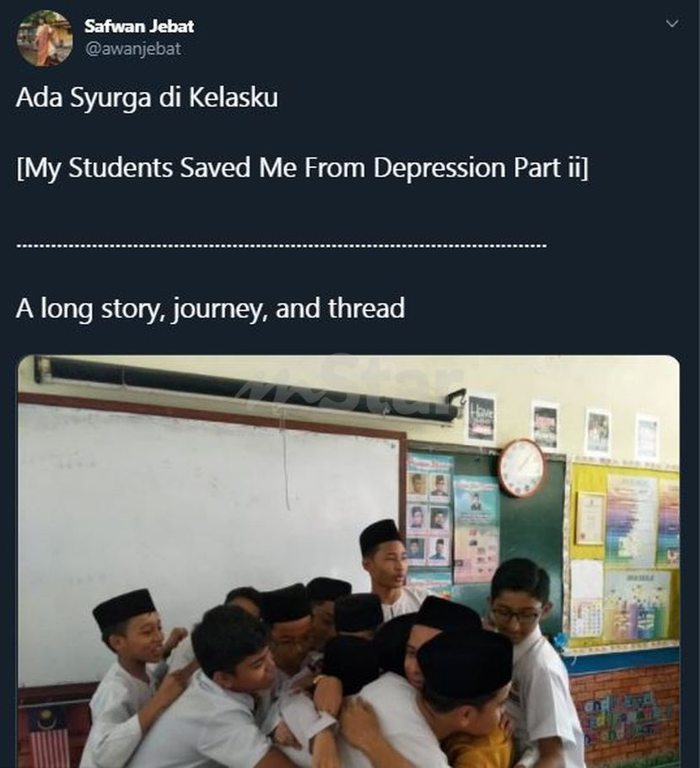
Task: Click the smiling boy on the photo's left
Action: coord(130,652)
